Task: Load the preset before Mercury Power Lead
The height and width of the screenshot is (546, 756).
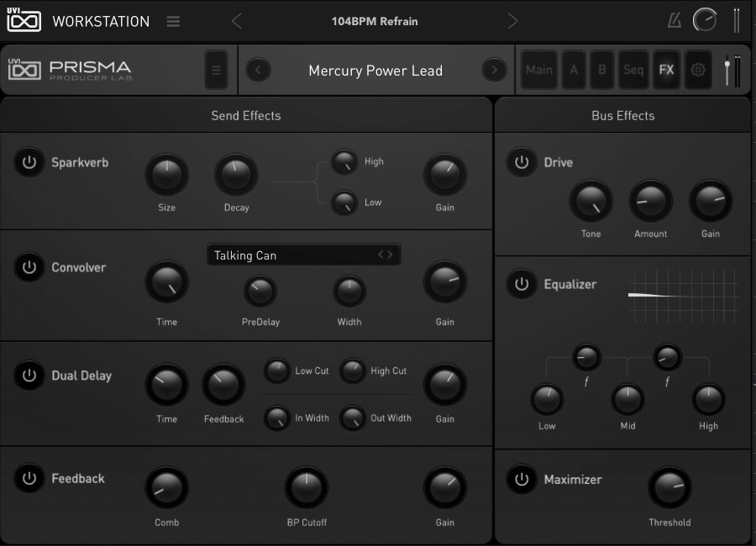Action: [258, 71]
